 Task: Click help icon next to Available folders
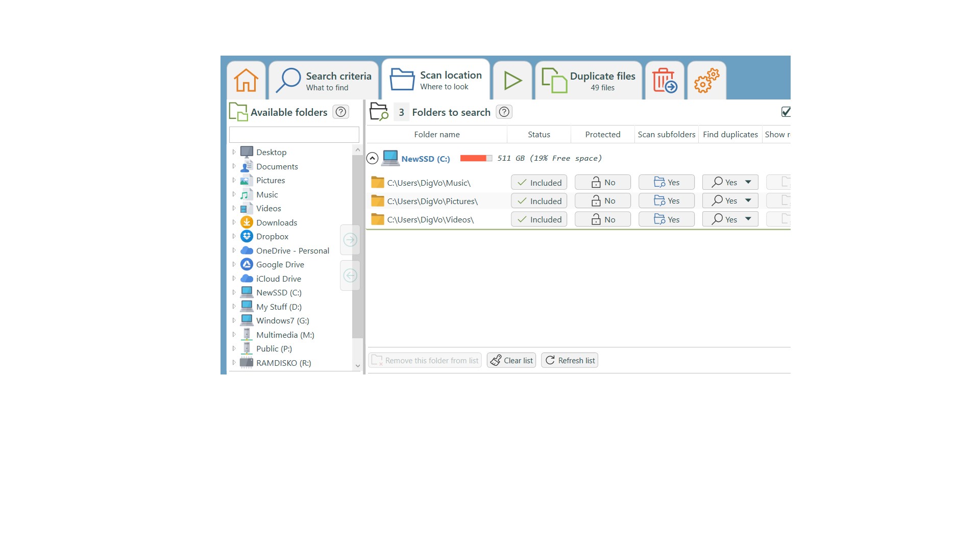point(340,112)
